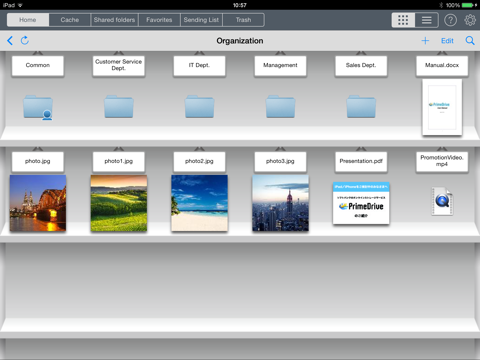Switch to grid view
Image resolution: width=480 pixels, height=360 pixels.
pyautogui.click(x=403, y=20)
